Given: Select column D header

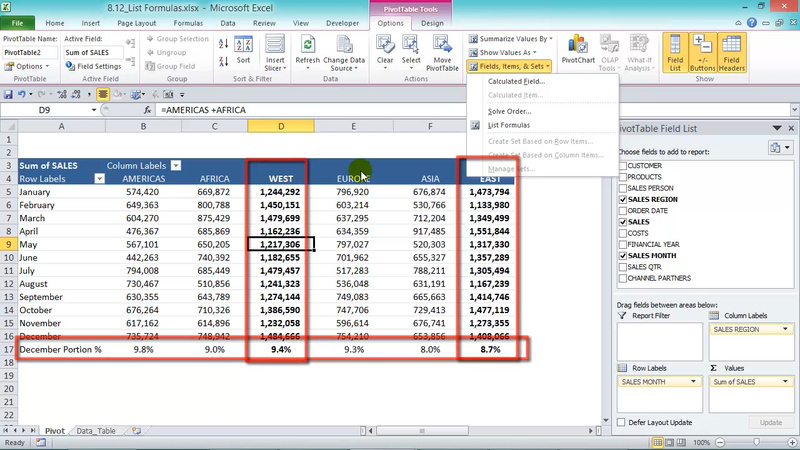Looking at the screenshot, I should [x=281, y=126].
